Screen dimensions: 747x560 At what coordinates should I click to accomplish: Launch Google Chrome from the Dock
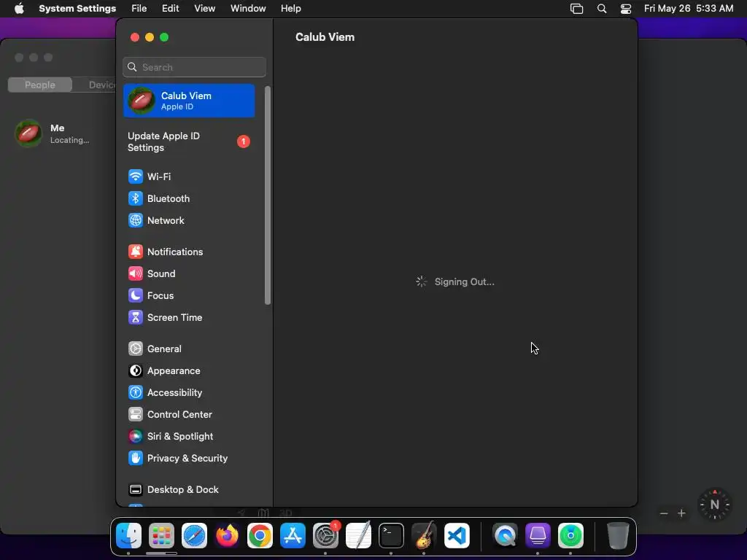coord(260,536)
